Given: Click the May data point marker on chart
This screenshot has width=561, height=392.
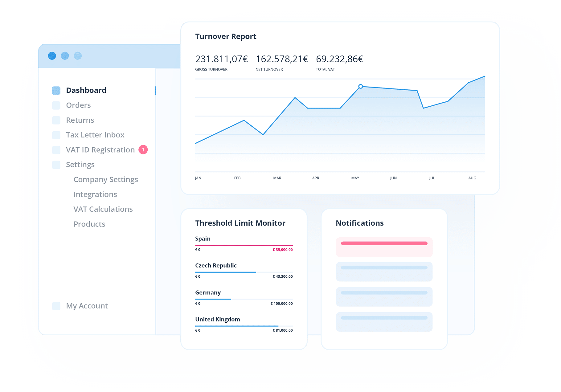Looking at the screenshot, I should [x=361, y=86].
